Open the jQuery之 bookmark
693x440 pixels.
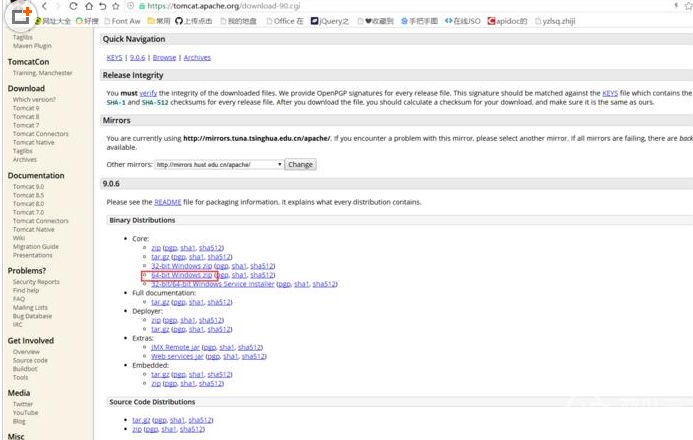click(x=330, y=21)
